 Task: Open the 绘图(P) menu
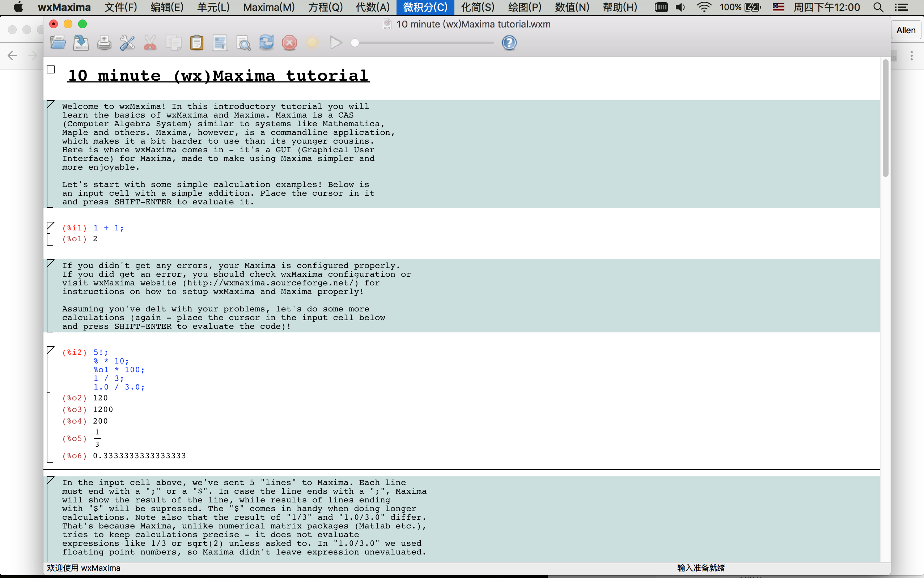525,7
